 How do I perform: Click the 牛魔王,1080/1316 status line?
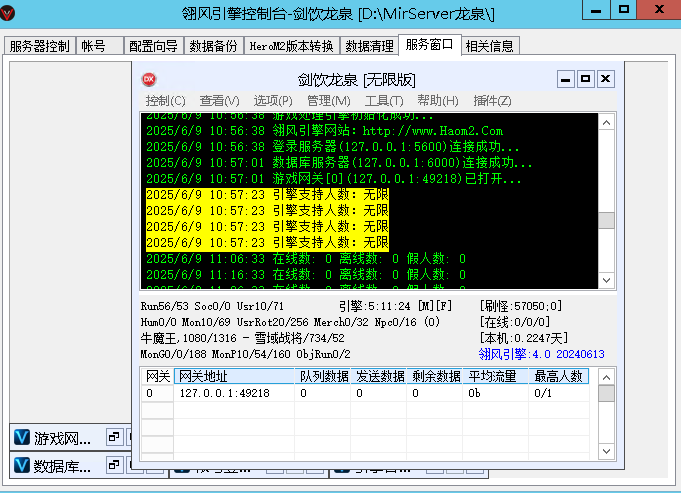coord(242,338)
